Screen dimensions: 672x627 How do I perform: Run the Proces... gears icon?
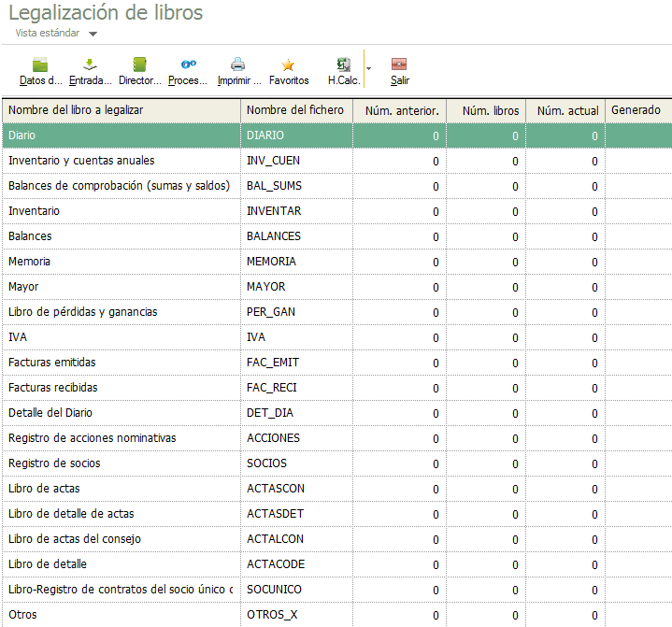(x=188, y=64)
